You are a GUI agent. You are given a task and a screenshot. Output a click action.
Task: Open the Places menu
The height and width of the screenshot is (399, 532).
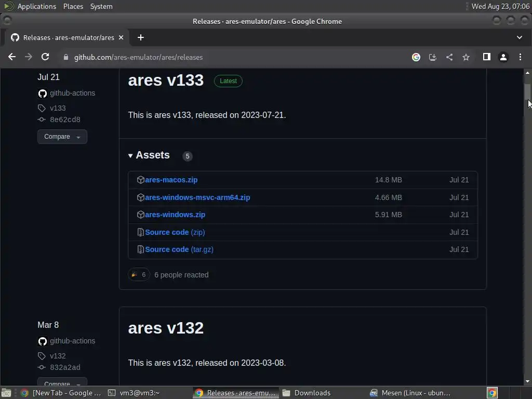tap(73, 6)
